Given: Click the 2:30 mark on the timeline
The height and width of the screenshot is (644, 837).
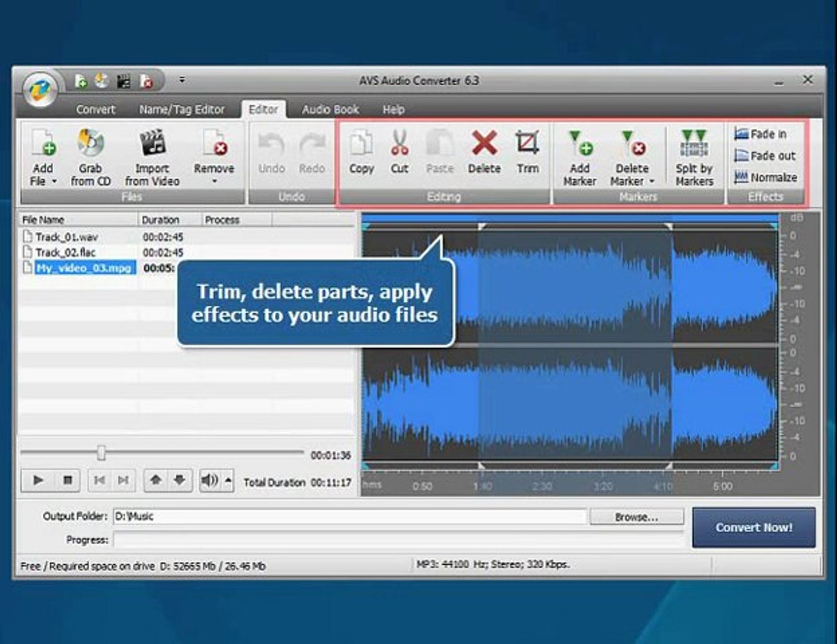Looking at the screenshot, I should coord(541,487).
